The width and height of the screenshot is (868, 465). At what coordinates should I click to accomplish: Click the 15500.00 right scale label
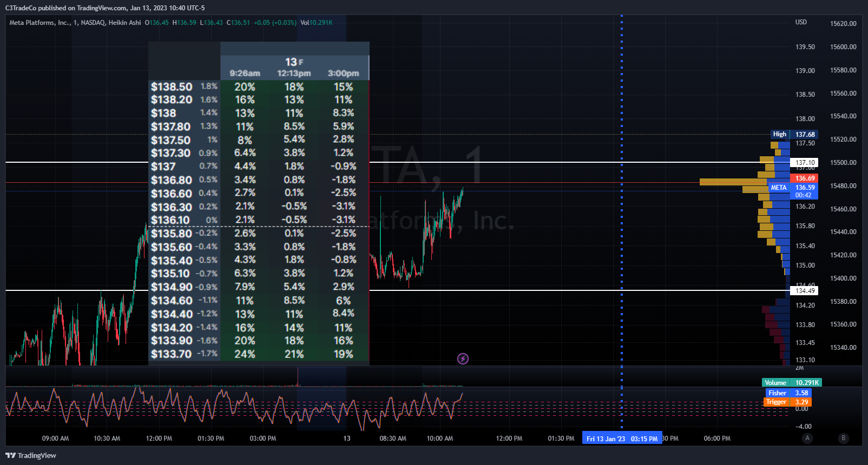click(x=843, y=163)
